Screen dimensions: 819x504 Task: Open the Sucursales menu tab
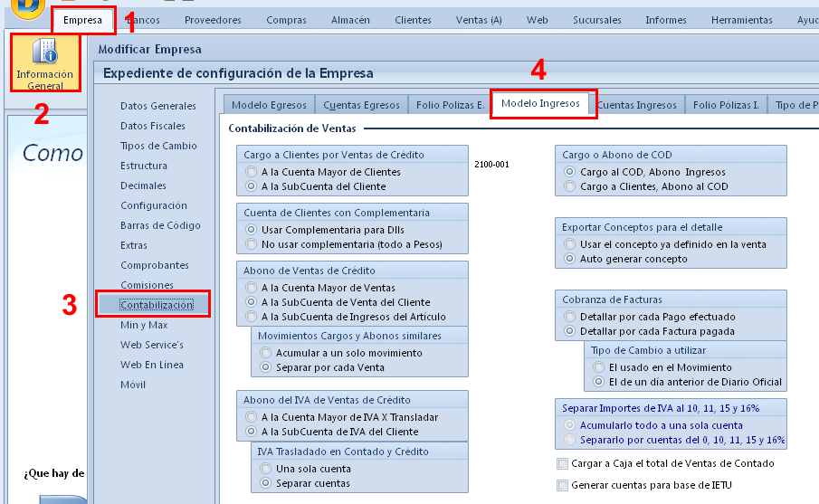[597, 20]
